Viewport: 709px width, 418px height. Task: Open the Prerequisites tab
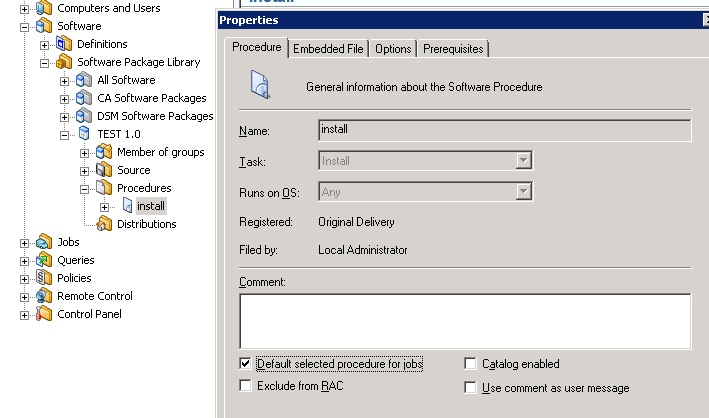453,48
